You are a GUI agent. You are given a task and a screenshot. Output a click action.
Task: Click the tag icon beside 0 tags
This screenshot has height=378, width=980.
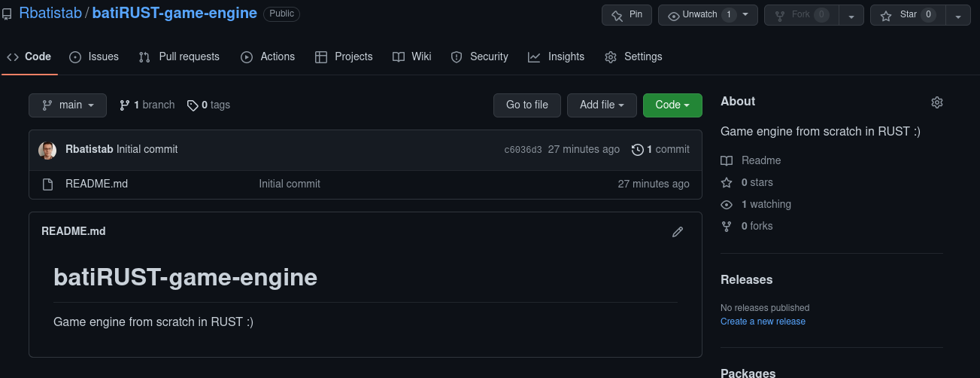193,105
